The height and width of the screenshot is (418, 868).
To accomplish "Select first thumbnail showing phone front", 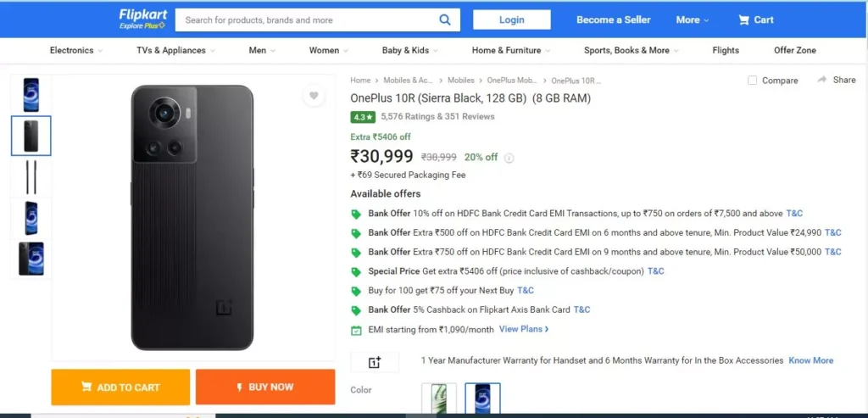I will 31,95.
